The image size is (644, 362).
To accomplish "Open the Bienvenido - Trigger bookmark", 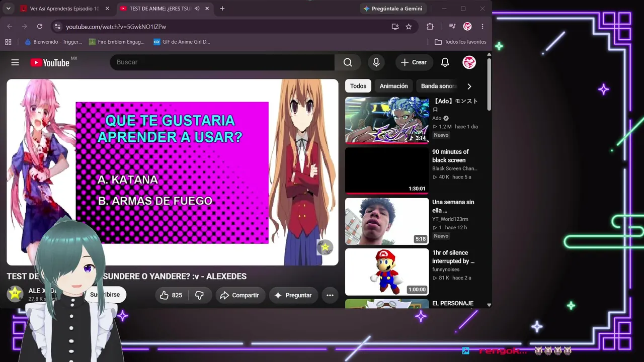I will pyautogui.click(x=53, y=42).
